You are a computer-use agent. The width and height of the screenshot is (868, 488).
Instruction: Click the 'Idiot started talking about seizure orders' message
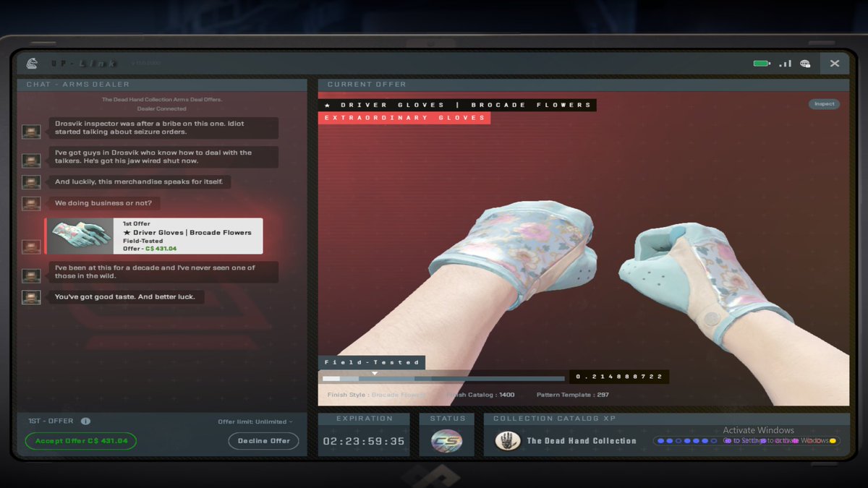tap(163, 128)
